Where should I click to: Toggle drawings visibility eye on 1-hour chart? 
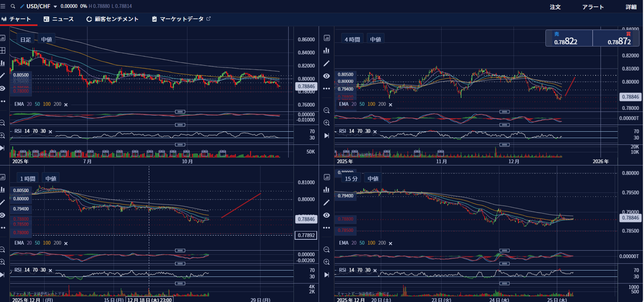(3, 215)
